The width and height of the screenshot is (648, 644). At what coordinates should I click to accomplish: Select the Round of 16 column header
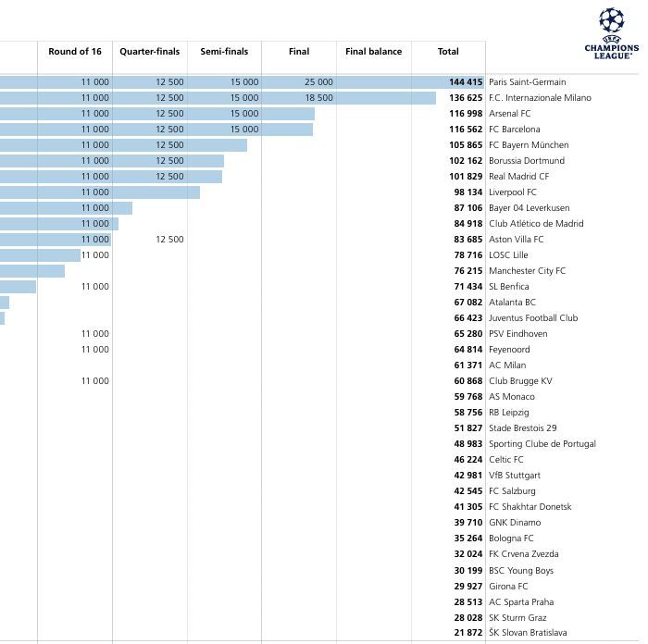point(75,52)
